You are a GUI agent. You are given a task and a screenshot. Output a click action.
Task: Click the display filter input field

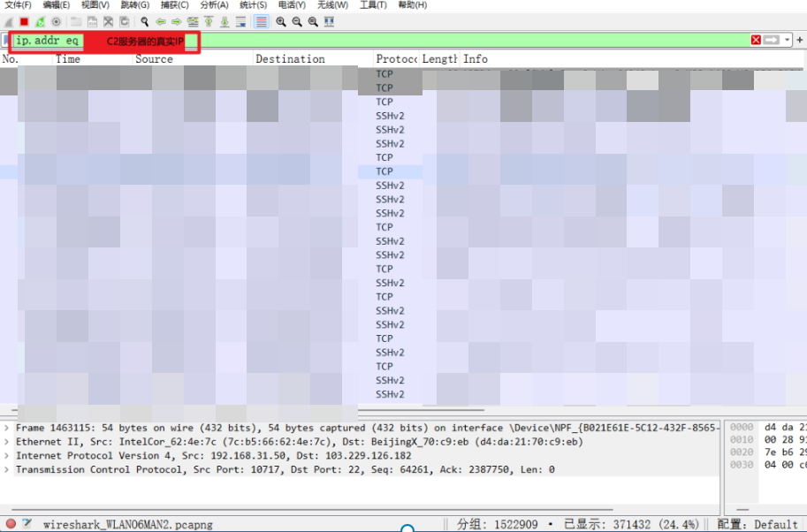(x=442, y=41)
